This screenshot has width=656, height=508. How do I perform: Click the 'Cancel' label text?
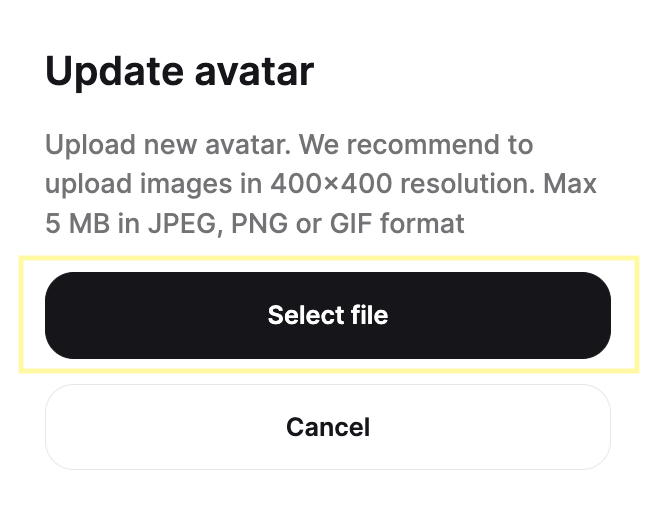click(x=328, y=427)
